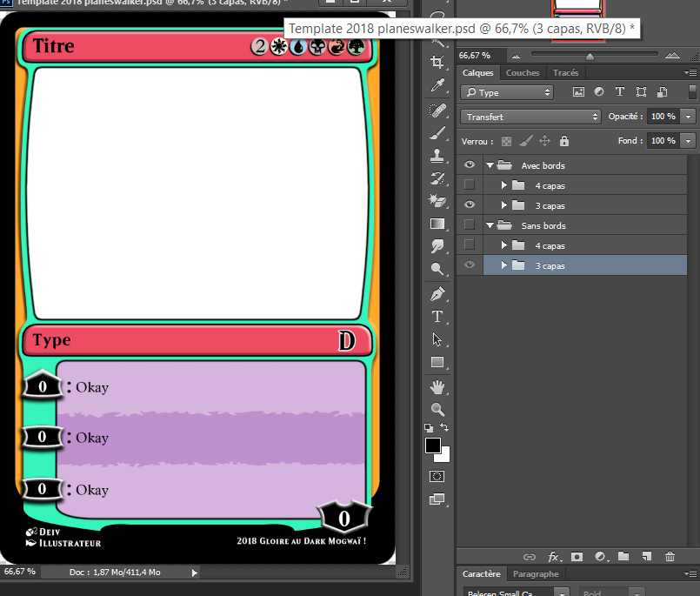Create a new group folder
Screen dimensions: 700x596
point(623,556)
